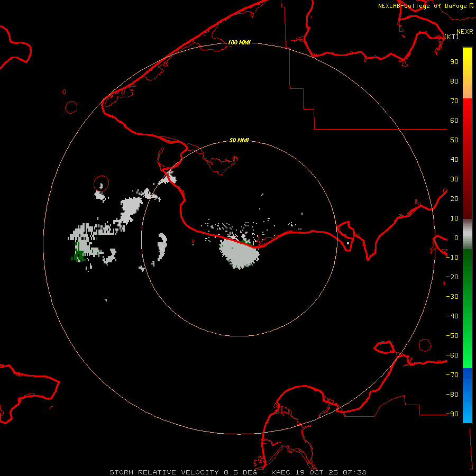This screenshot has width=476, height=476.
Task: Click the -80 value on velocity scale
Action: (x=452, y=395)
